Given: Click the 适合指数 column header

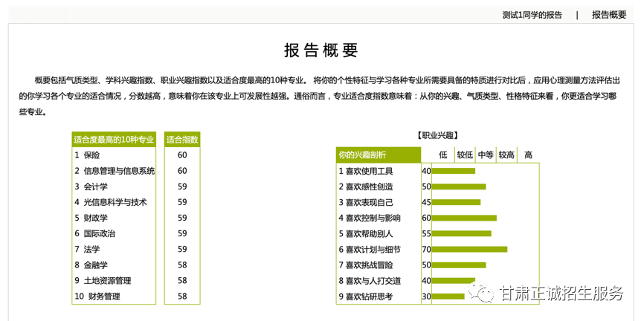Looking at the screenshot, I should click(182, 140).
